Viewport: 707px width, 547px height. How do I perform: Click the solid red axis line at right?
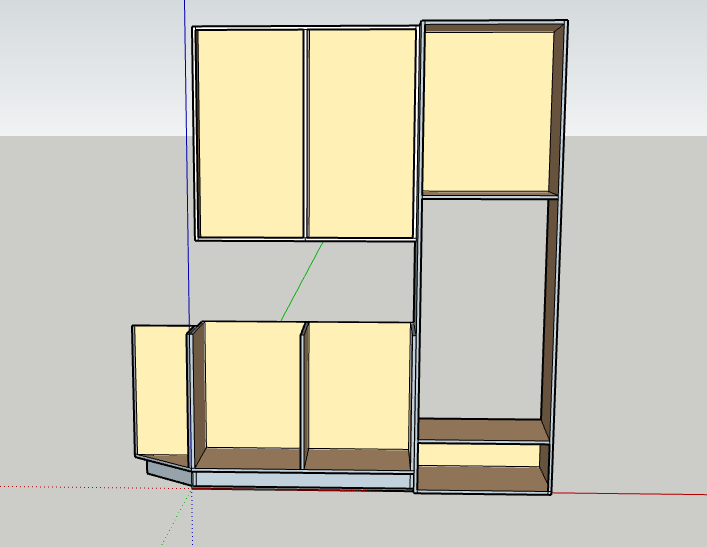[x=630, y=493]
